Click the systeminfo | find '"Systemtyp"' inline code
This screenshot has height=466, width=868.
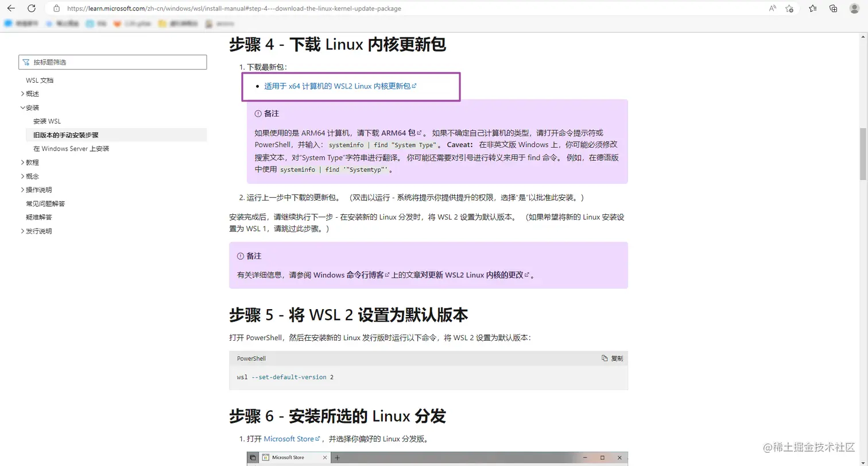pyautogui.click(x=334, y=170)
